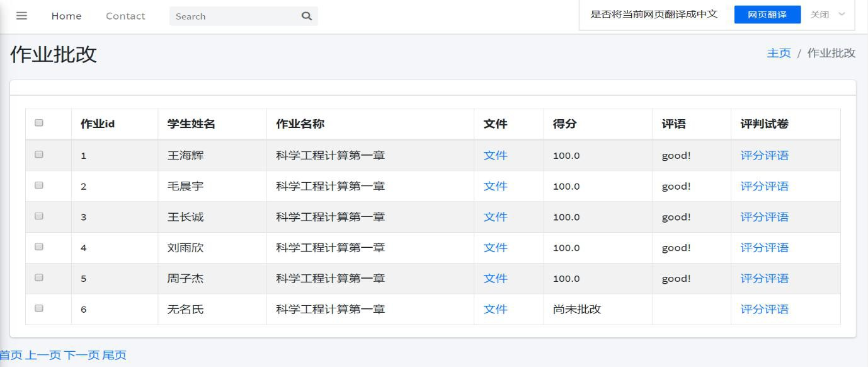Screen dimensions: 868x367
Task: Check the box for row 刘雨欣
Action: (x=39, y=247)
